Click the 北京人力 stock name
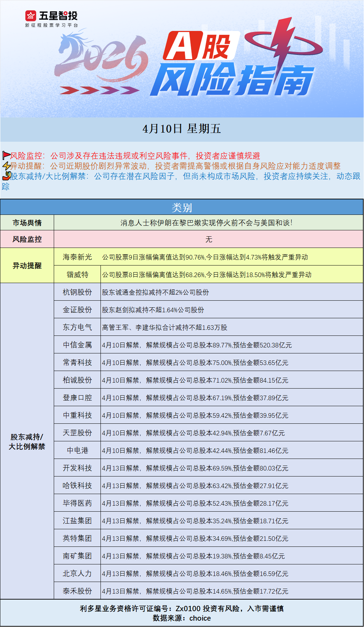The width and height of the screenshot is (364, 627). click(77, 574)
